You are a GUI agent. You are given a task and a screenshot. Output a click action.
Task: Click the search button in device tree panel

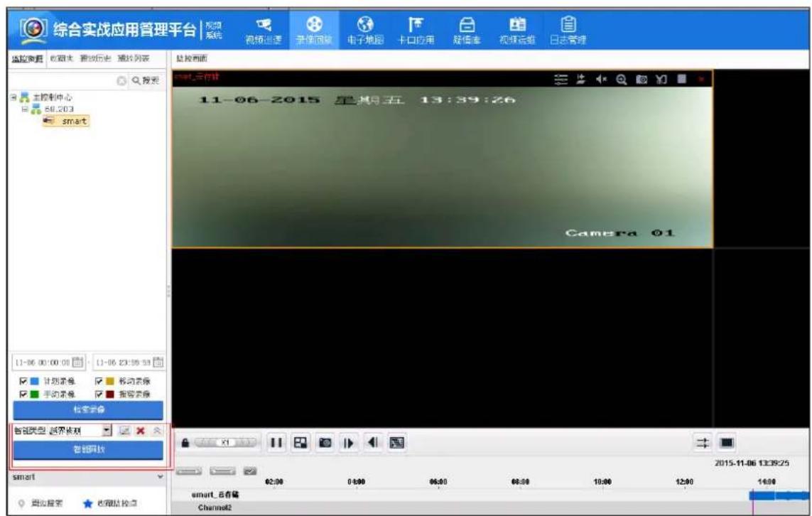[x=146, y=81]
